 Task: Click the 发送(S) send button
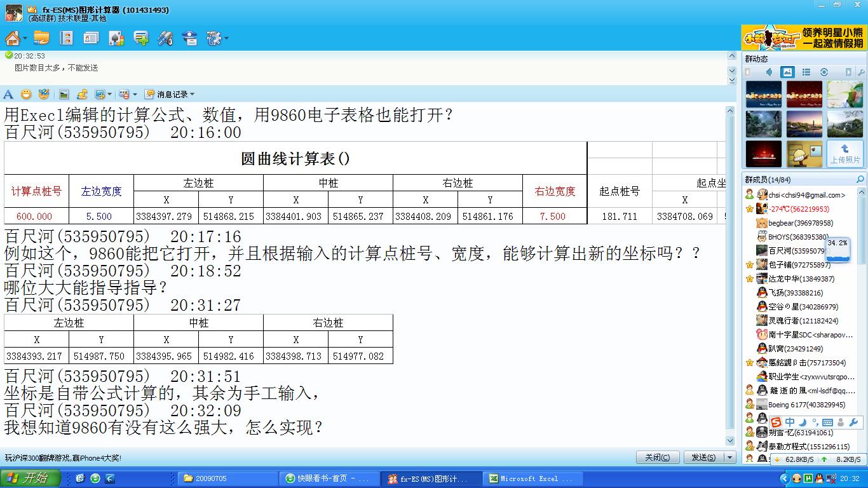coord(703,457)
